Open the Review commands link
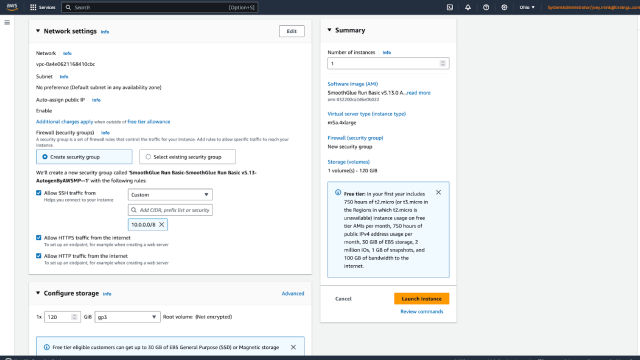 click(x=422, y=311)
